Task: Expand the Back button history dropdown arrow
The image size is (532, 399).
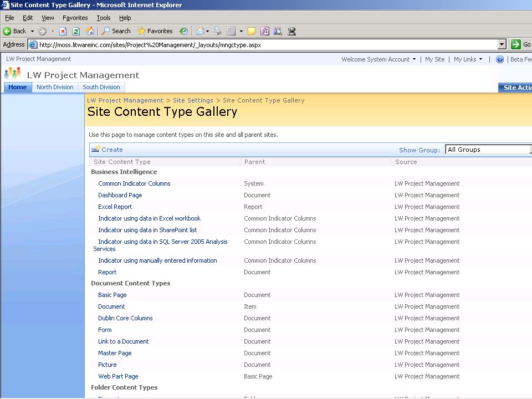Action: coord(32,31)
